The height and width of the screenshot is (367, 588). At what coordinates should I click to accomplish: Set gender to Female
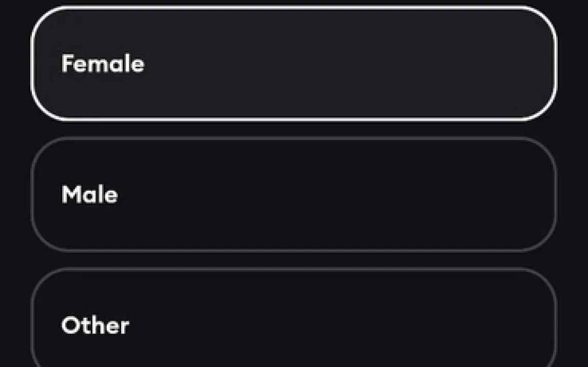coord(293,64)
